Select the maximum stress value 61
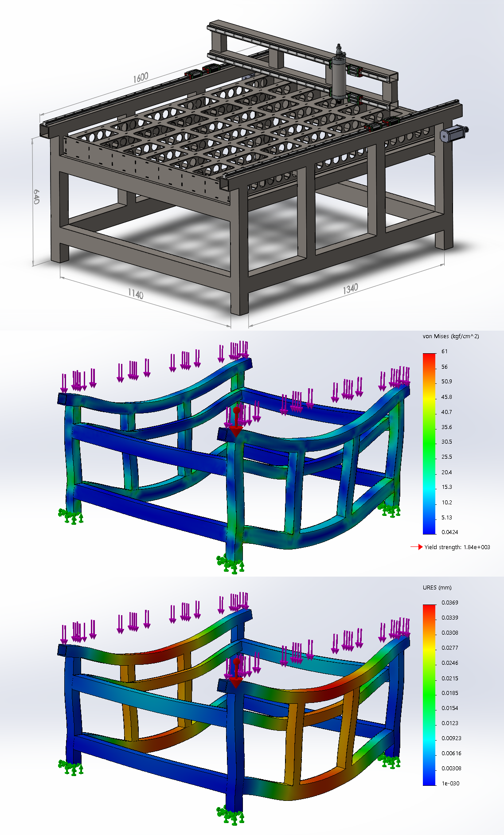Viewport: 504px width, 835px height. [x=445, y=351]
